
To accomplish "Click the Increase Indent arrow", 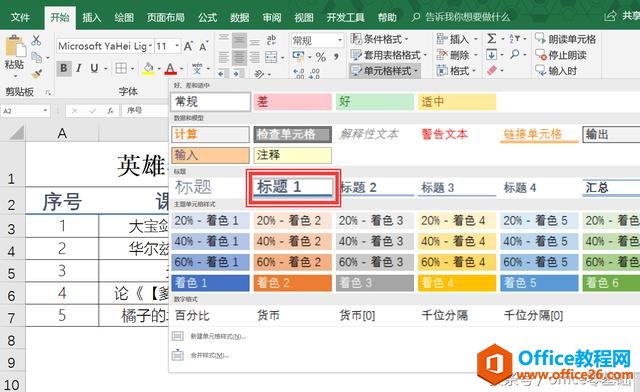I will (x=237, y=74).
